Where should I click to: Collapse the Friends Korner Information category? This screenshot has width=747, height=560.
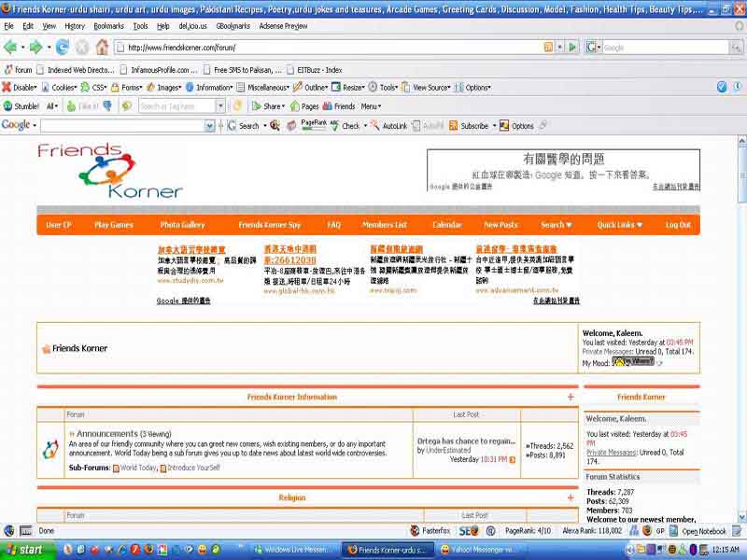571,398
